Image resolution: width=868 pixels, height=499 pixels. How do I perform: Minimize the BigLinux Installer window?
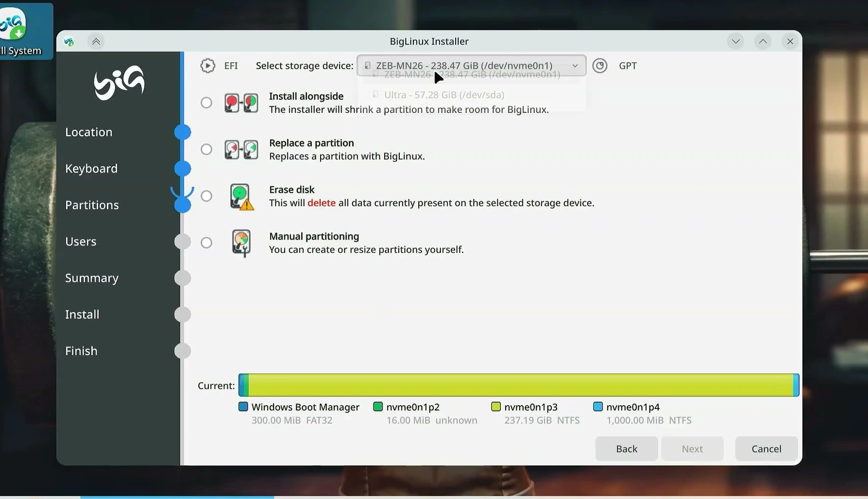pyautogui.click(x=736, y=41)
